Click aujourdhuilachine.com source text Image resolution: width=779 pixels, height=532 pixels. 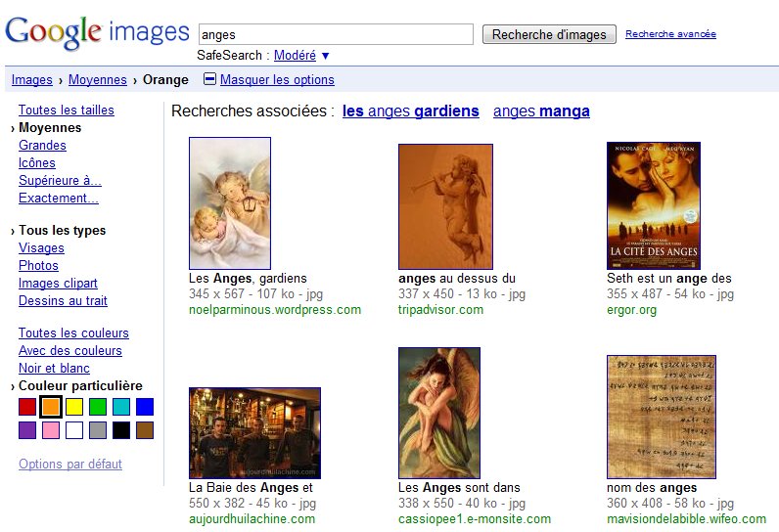252,519
